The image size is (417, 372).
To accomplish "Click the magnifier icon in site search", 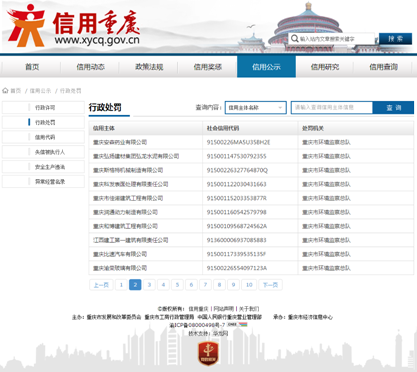I will [294, 39].
